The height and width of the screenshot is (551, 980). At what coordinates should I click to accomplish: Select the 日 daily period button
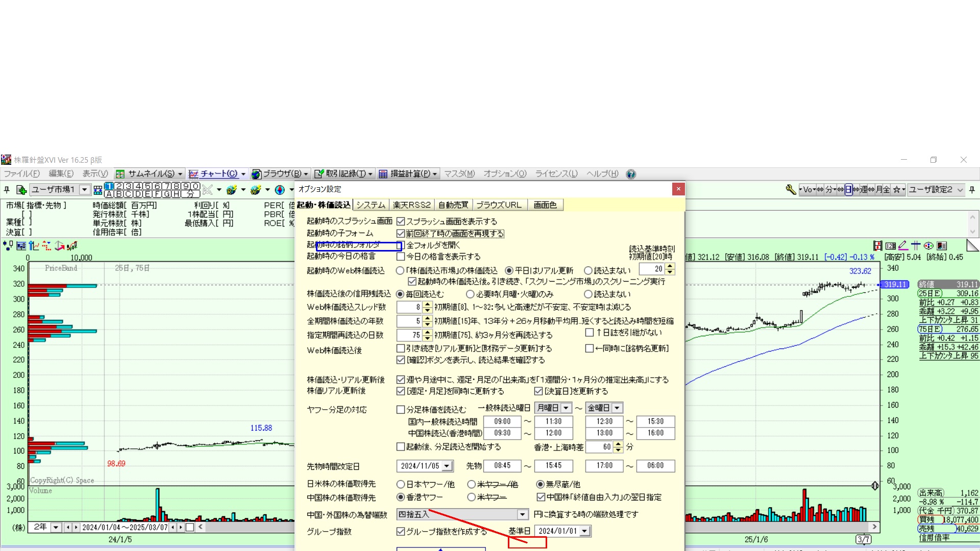click(848, 190)
